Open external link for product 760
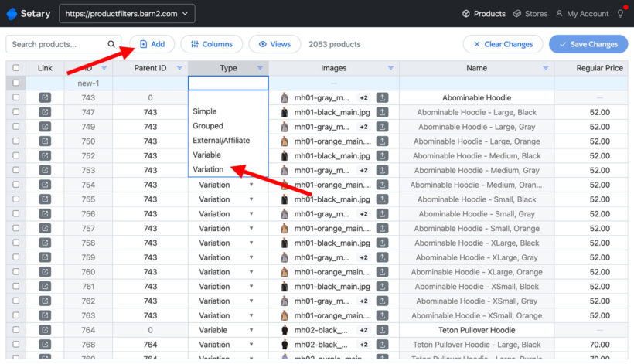 [45, 272]
